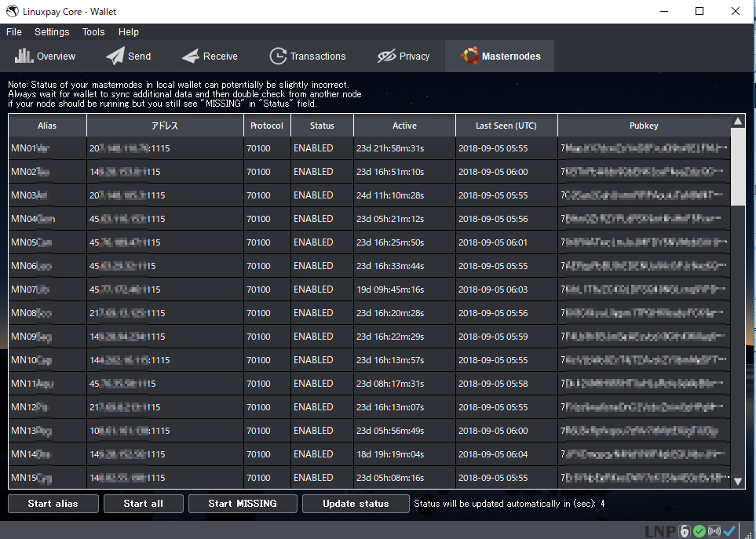Sort table by Active column header

point(404,126)
